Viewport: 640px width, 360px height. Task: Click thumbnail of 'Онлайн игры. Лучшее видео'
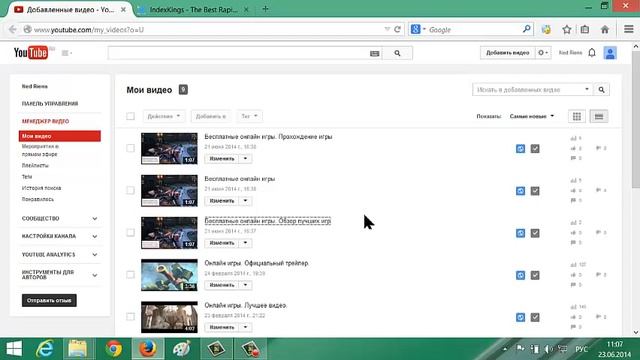(169, 317)
